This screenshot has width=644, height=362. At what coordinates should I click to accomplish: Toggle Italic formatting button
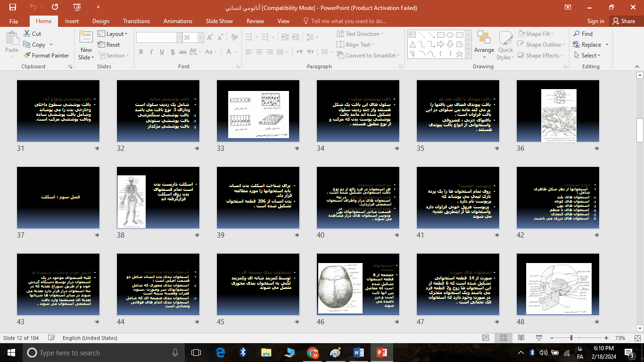(x=151, y=52)
